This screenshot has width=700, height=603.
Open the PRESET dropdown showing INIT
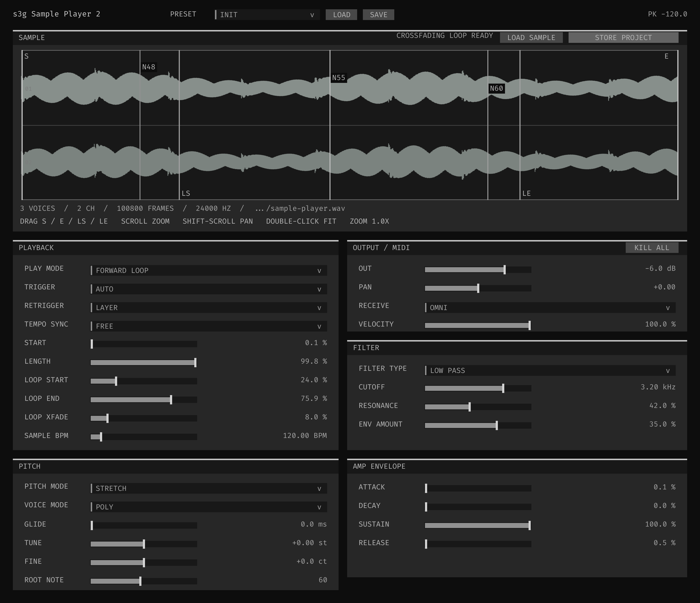click(267, 15)
